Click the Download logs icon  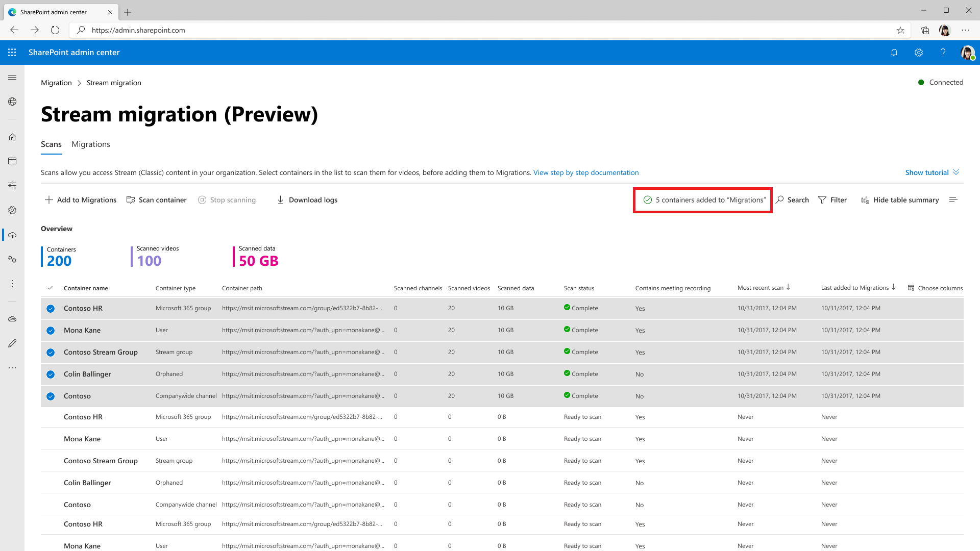point(280,200)
